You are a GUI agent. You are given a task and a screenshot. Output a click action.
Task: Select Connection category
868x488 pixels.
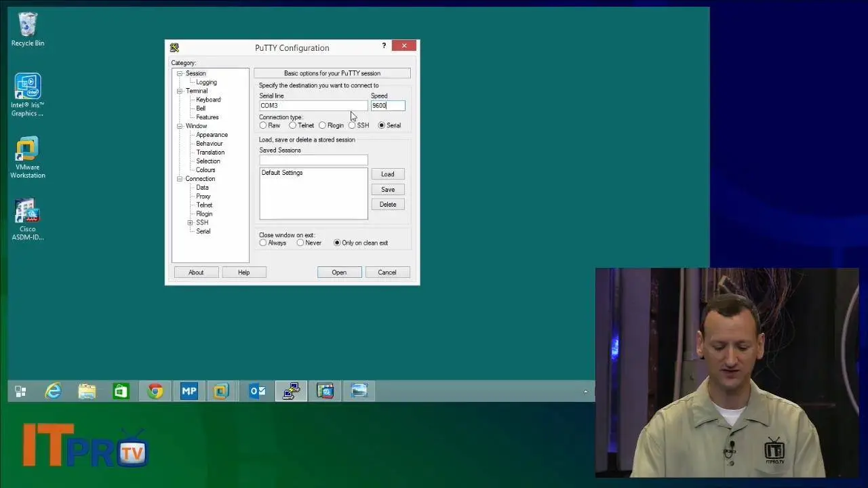click(x=200, y=179)
